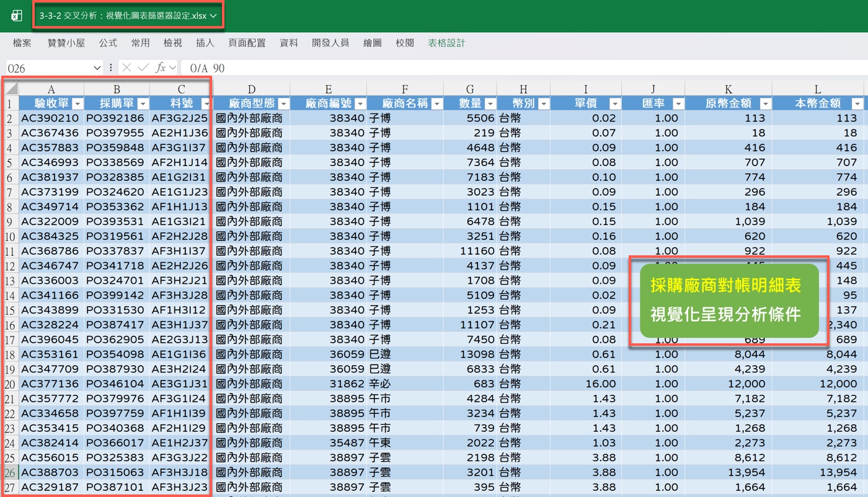This screenshot has height=497, width=868.
Task: Open filter dropdown for 數量 column
Action: [490, 103]
